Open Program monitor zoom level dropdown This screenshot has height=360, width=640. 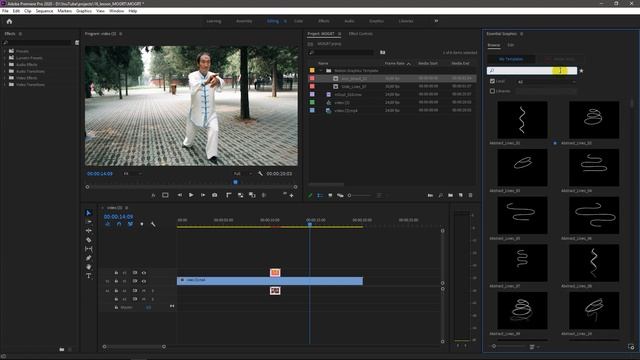pyautogui.click(x=133, y=173)
